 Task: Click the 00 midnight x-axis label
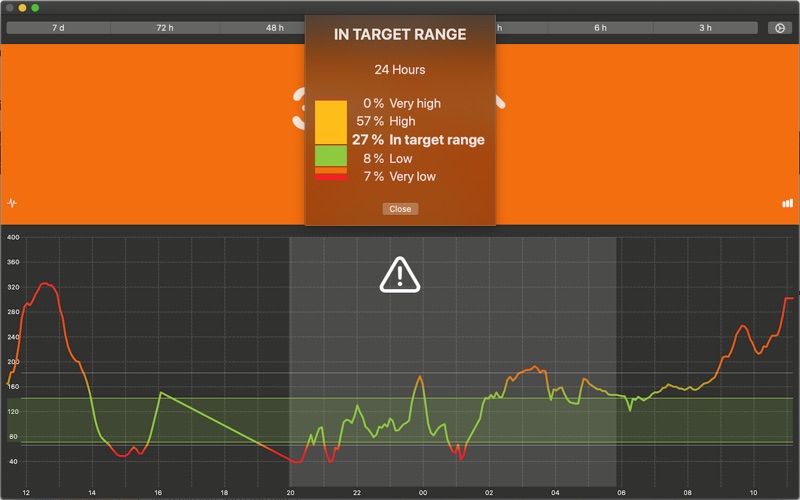pyautogui.click(x=422, y=493)
